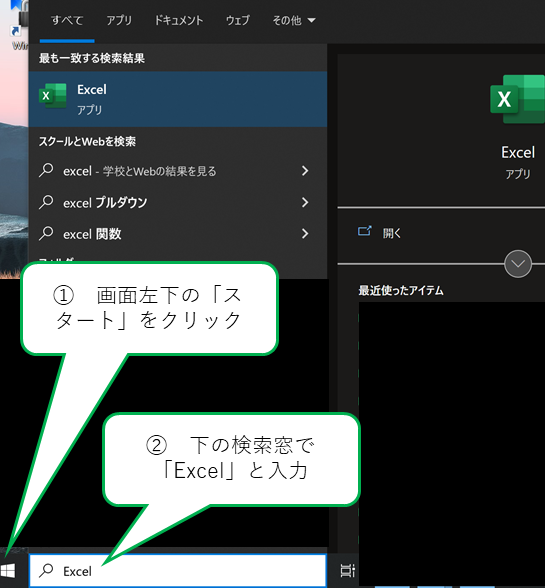Open the Task View icon in taskbar
Image resolution: width=545 pixels, height=588 pixels.
[347, 571]
